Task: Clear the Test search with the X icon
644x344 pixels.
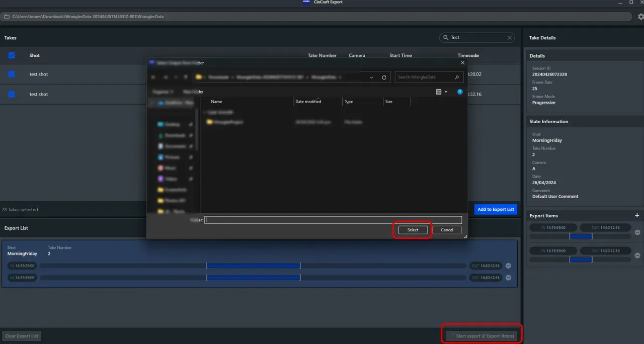Action: point(510,38)
